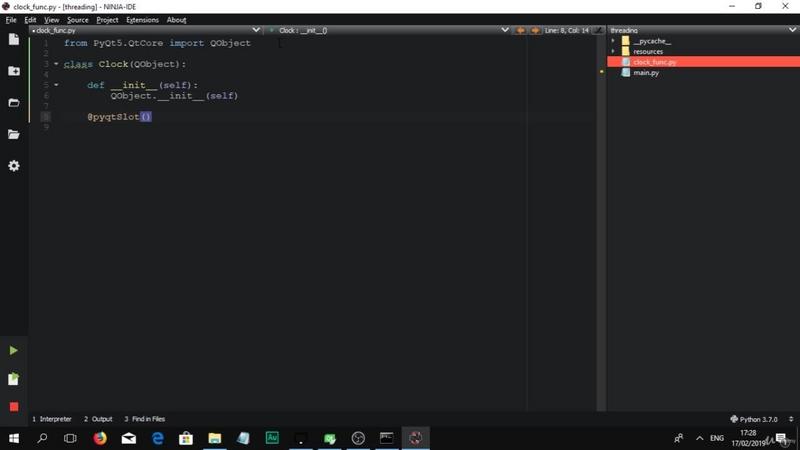Show hidden tray icons chevron
This screenshot has height=450, width=800.
(699, 438)
